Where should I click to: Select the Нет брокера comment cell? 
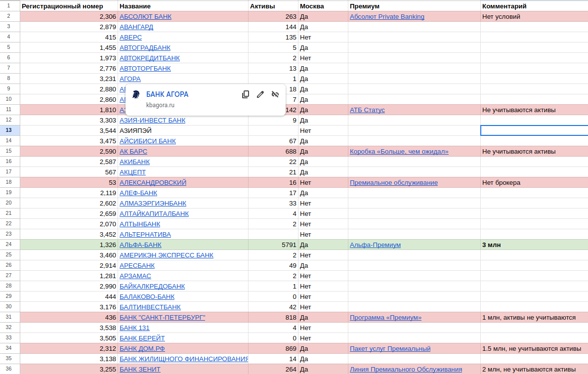click(x=534, y=183)
